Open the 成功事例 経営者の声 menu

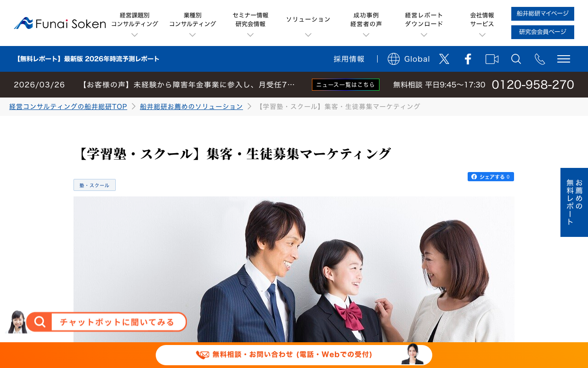pos(366,23)
